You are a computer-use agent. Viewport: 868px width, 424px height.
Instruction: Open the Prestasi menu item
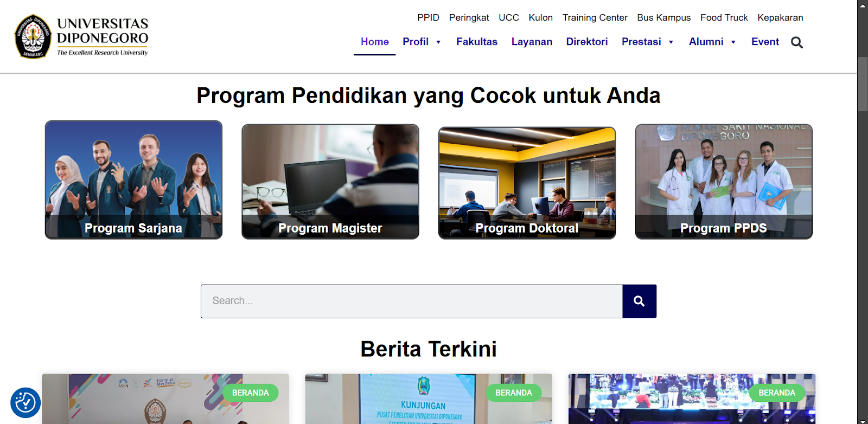pyautogui.click(x=641, y=42)
